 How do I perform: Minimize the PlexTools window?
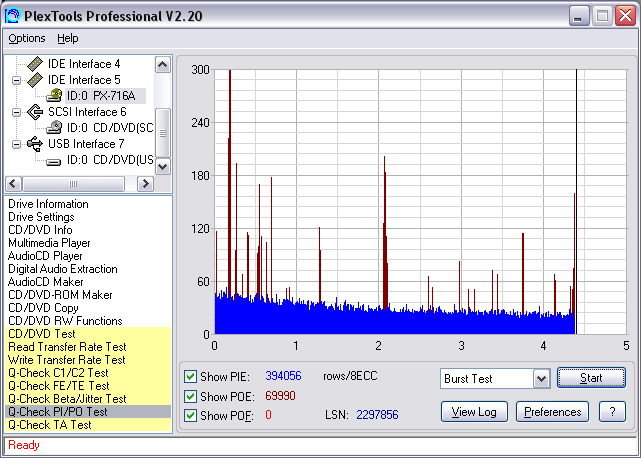(x=579, y=16)
